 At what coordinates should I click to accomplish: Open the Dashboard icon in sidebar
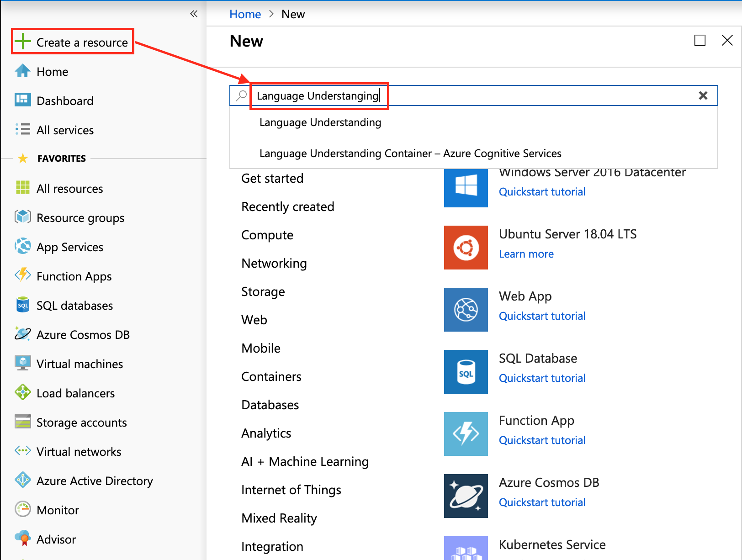tap(22, 100)
